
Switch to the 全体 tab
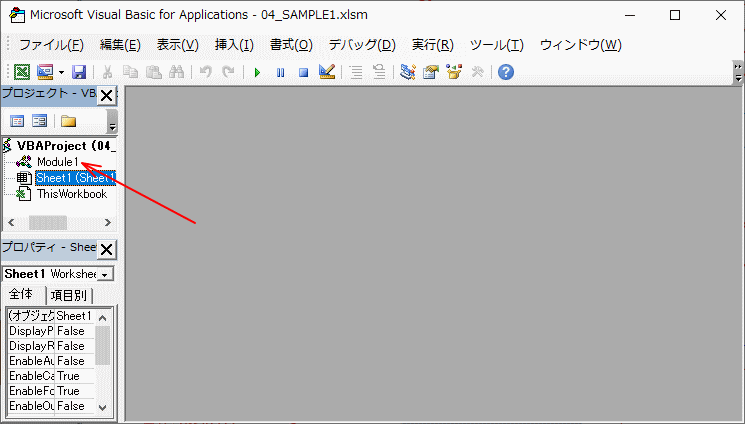[21, 295]
